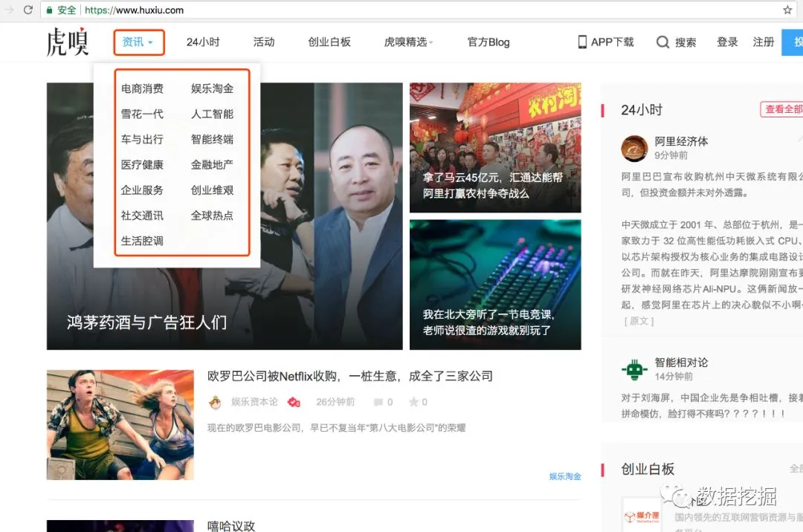Image resolution: width=803 pixels, height=532 pixels.
Task: Click the blue button at header right edge
Action: click(793, 42)
